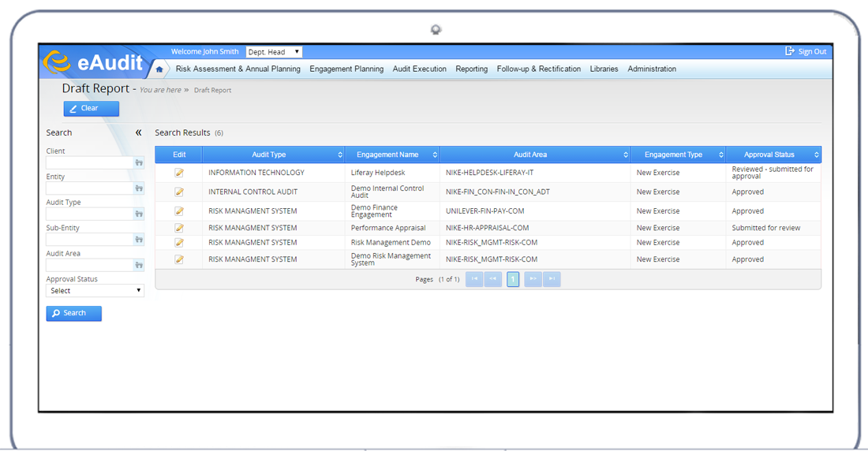Viewport: 868px width, 473px height.
Task: Click into the Sub-Entity input field
Action: click(88, 240)
